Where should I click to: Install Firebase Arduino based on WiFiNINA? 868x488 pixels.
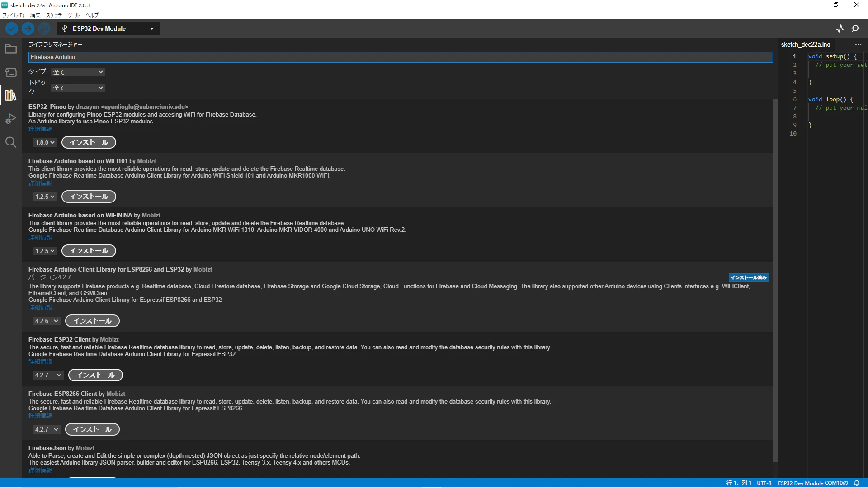click(89, 251)
